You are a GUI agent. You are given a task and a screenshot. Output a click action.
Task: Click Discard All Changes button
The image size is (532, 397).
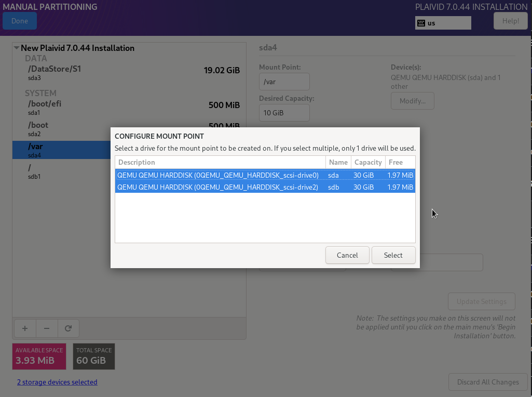coord(488,382)
